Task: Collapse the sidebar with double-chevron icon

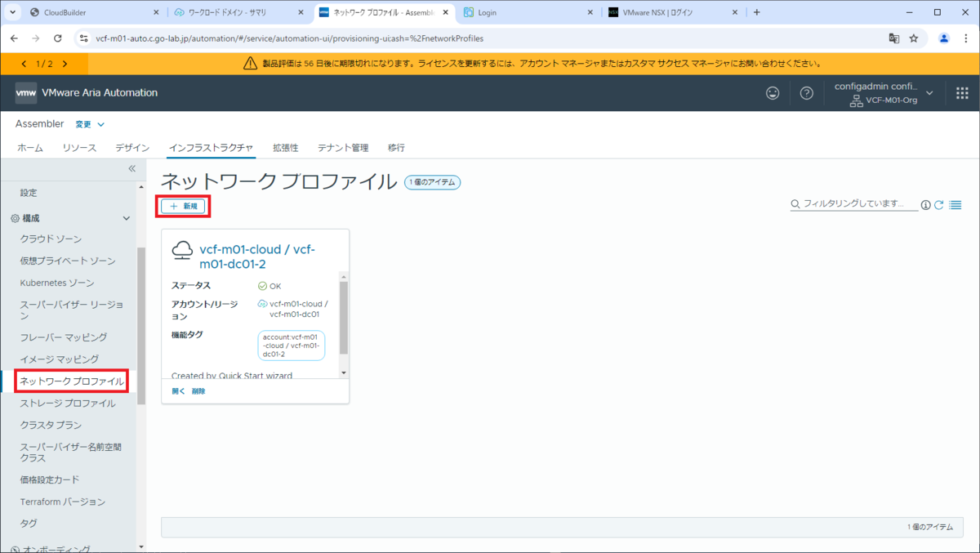Action: 131,168
